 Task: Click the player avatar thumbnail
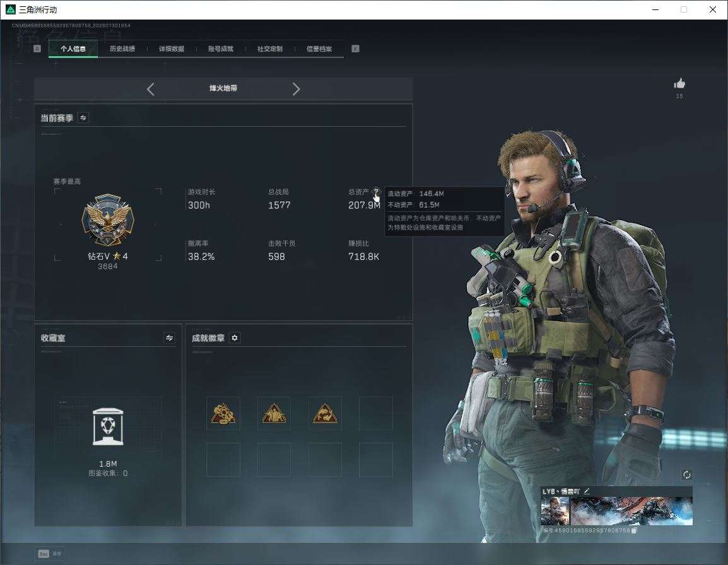[555, 511]
